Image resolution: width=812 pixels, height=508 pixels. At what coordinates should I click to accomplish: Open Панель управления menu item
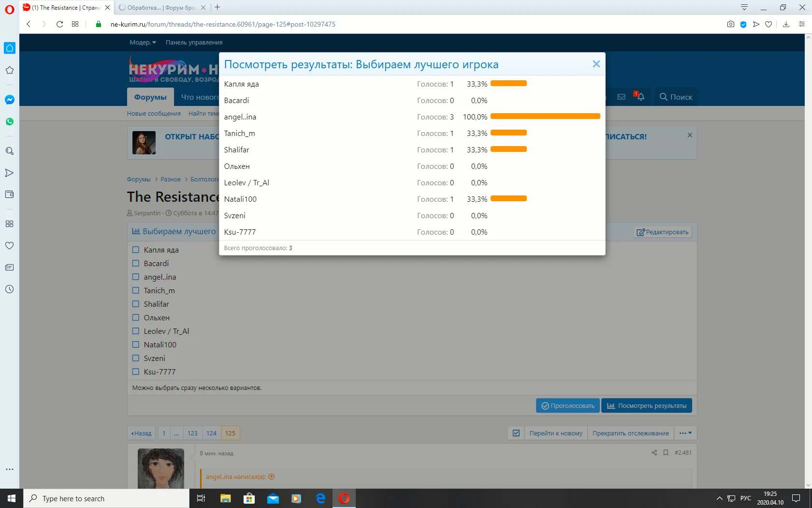(x=194, y=43)
